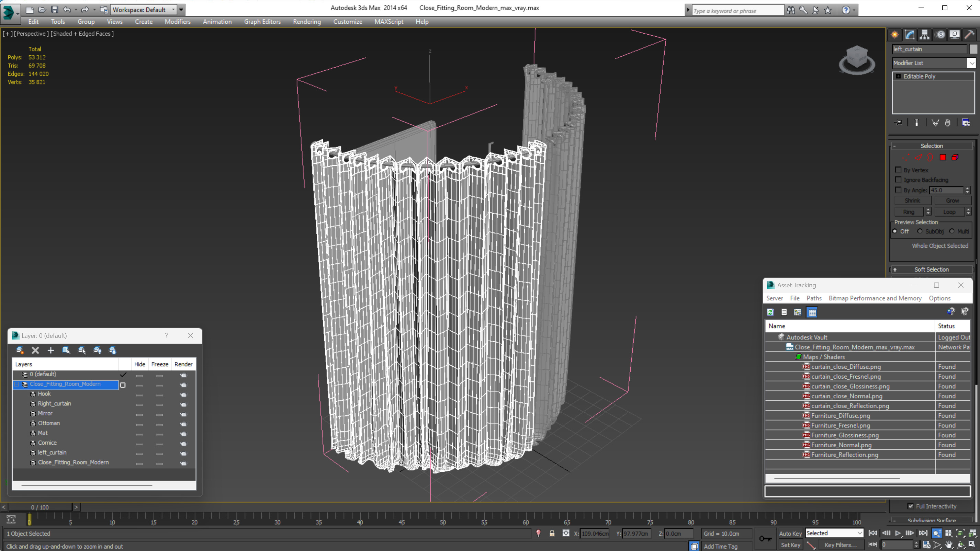Screen dimensions: 980x551
Task: Select Multi preview selection radio
Action: coord(951,231)
